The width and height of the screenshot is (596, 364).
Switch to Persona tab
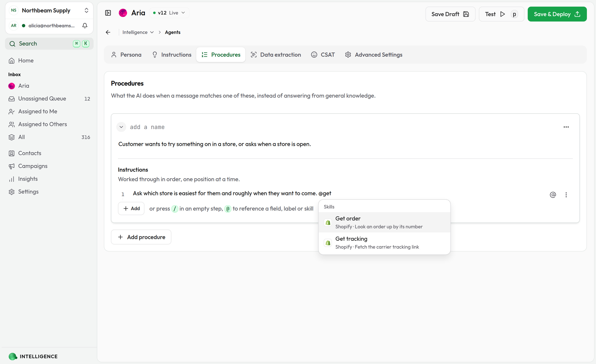point(126,55)
